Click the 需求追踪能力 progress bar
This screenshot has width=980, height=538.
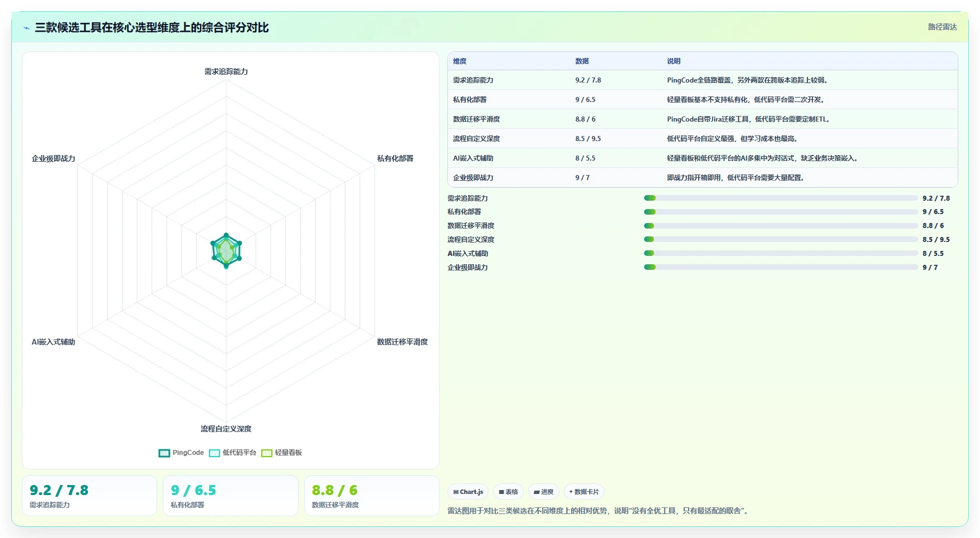pos(781,198)
